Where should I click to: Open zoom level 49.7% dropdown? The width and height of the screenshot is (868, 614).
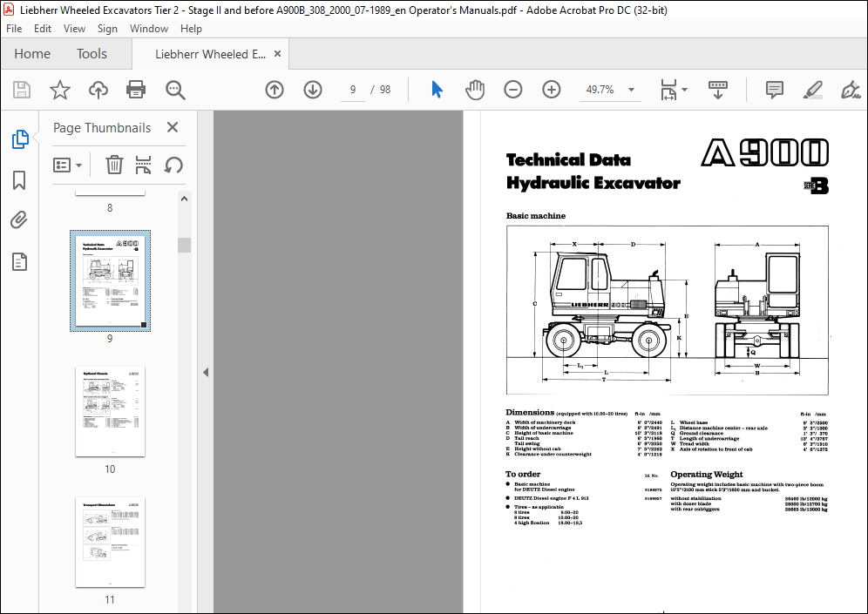coord(631,90)
